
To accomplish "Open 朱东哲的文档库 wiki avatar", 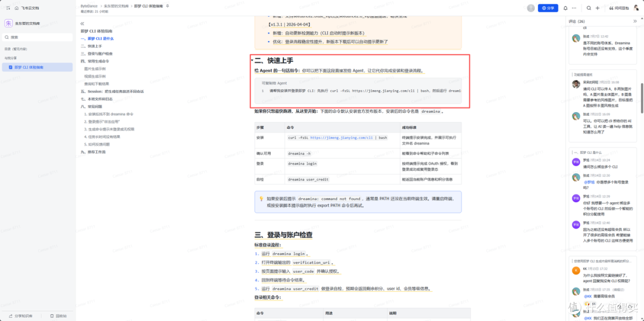I will click(8, 23).
